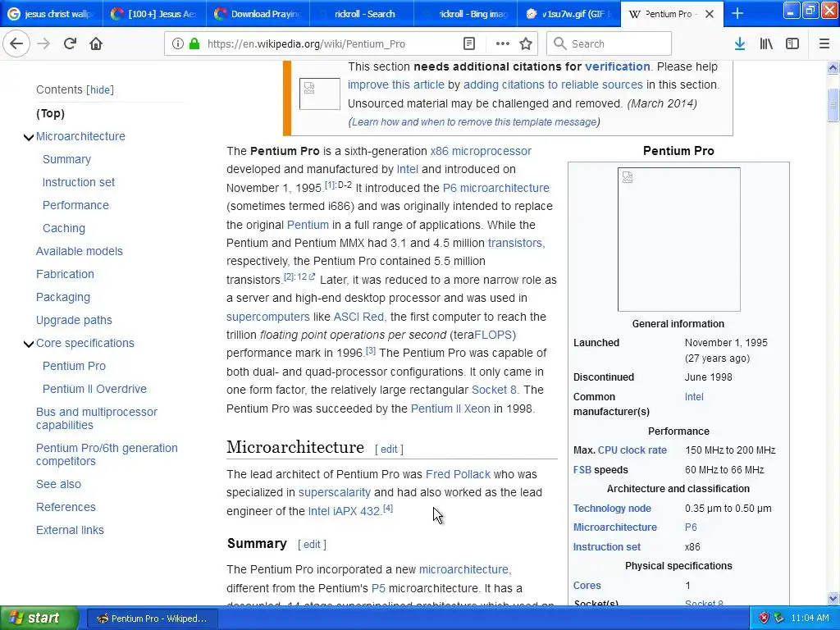
Task: Follow the Socket 8 link in article text
Action: (x=493, y=390)
